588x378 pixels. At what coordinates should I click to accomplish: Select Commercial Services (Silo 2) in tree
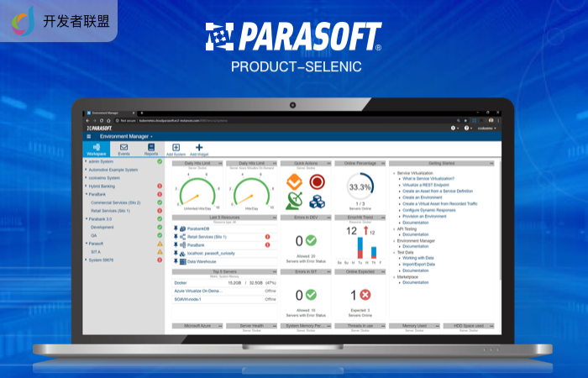point(115,202)
